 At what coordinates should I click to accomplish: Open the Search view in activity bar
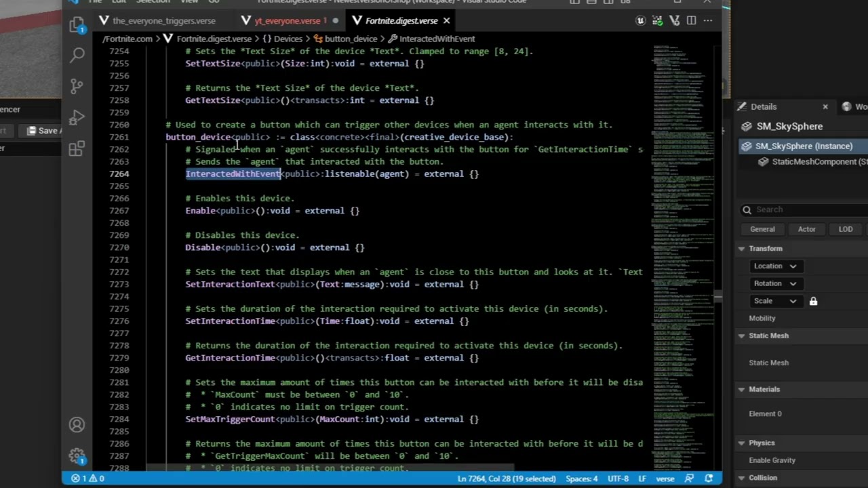pyautogui.click(x=77, y=55)
